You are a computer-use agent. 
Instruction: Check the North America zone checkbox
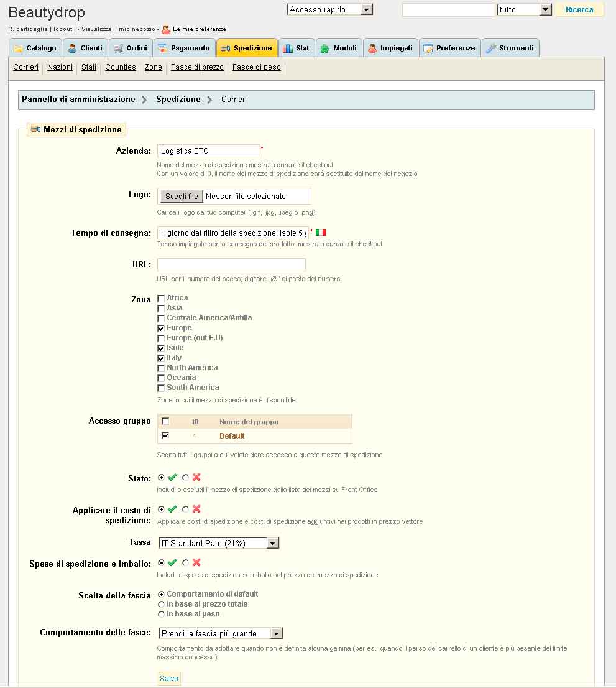161,368
